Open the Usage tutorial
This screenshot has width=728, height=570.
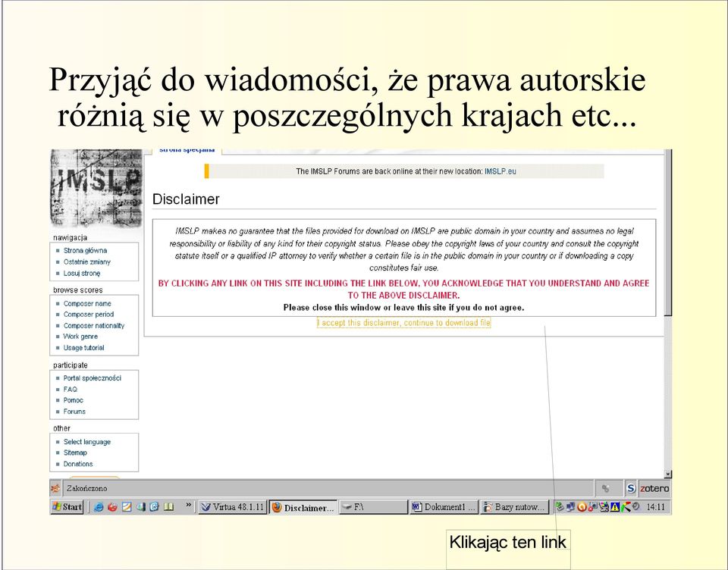pyautogui.click(x=83, y=348)
